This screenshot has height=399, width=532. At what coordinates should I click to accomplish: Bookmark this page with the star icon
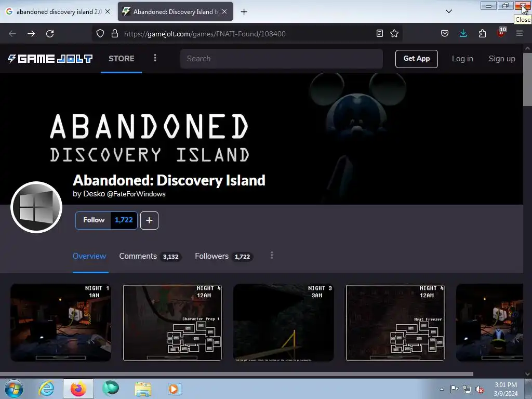point(394,33)
